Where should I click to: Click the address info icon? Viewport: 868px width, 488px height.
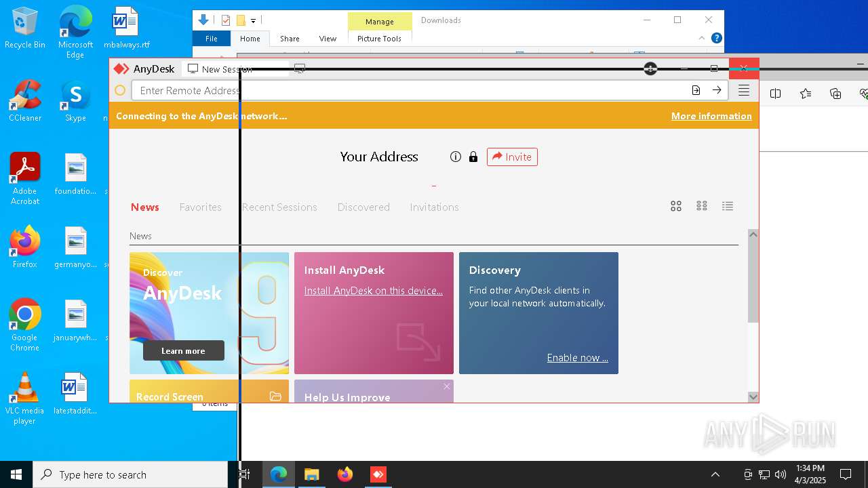(x=456, y=157)
